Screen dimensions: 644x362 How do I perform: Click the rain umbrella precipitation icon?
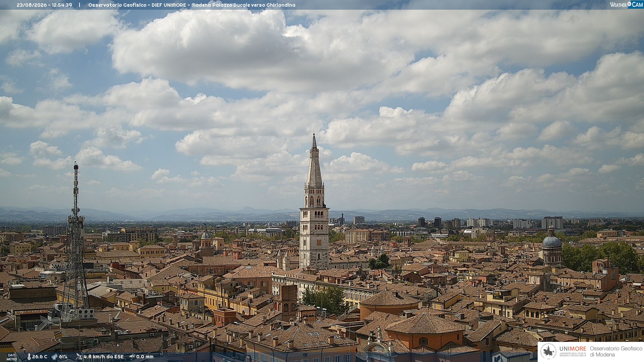coord(132,357)
